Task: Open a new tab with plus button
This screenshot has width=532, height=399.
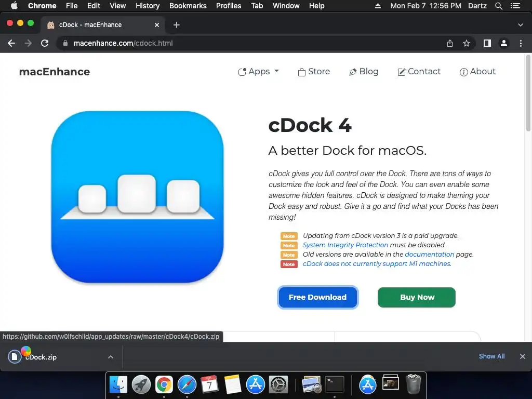Action: pos(177,25)
